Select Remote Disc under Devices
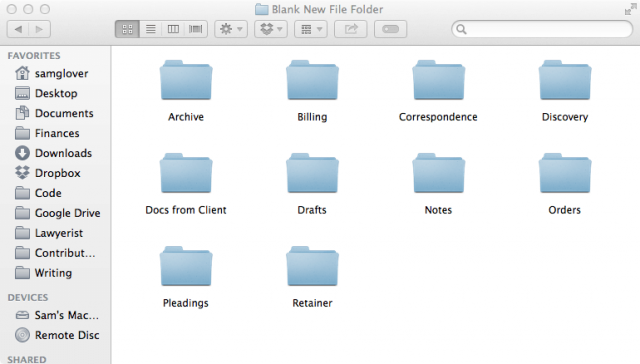The width and height of the screenshot is (640, 364). [55, 335]
